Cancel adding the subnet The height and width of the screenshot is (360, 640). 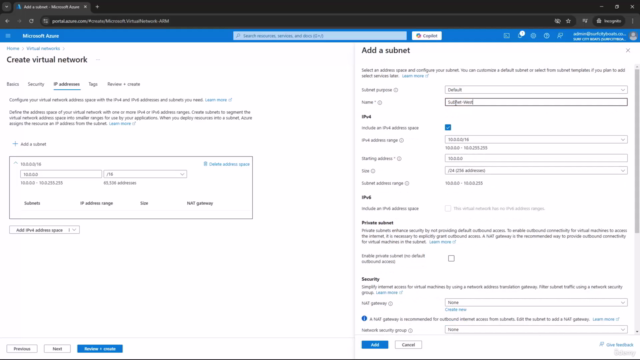[x=408, y=345]
